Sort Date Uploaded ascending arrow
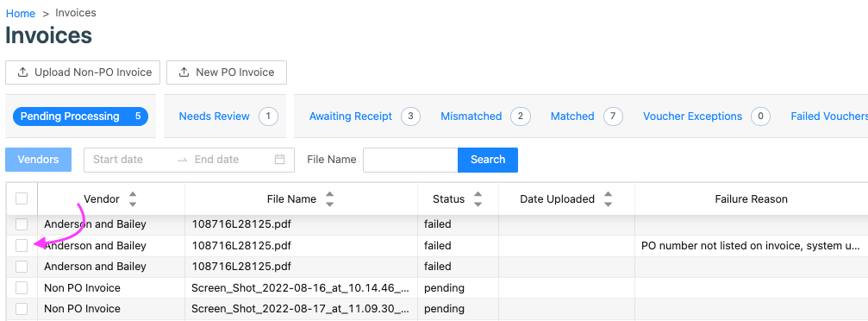The image size is (868, 321). (608, 195)
